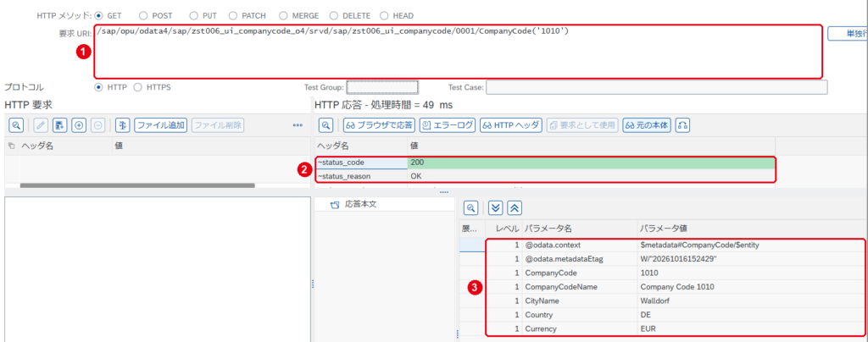Select the CityName parameter cell
The width and height of the screenshot is (868, 342).
[579, 301]
